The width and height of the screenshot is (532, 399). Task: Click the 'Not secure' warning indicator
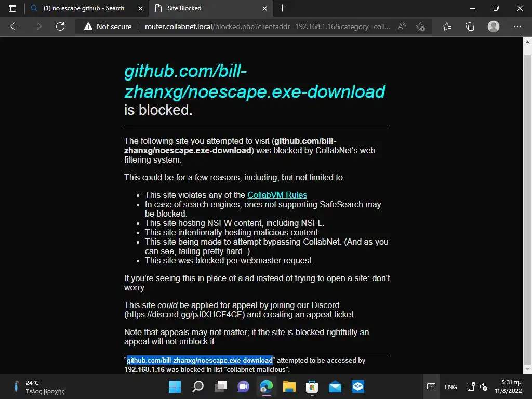(x=108, y=26)
